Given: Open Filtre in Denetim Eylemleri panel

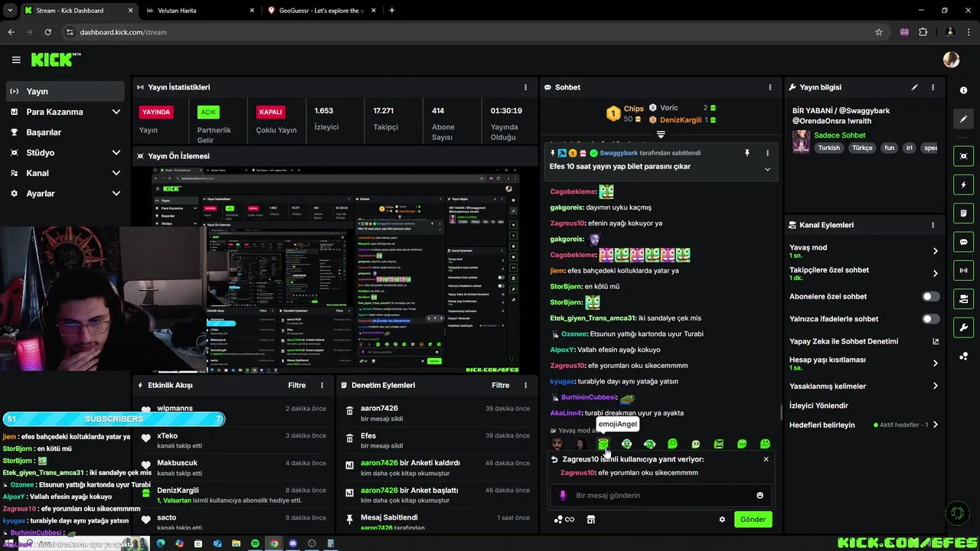Looking at the screenshot, I should 501,385.
